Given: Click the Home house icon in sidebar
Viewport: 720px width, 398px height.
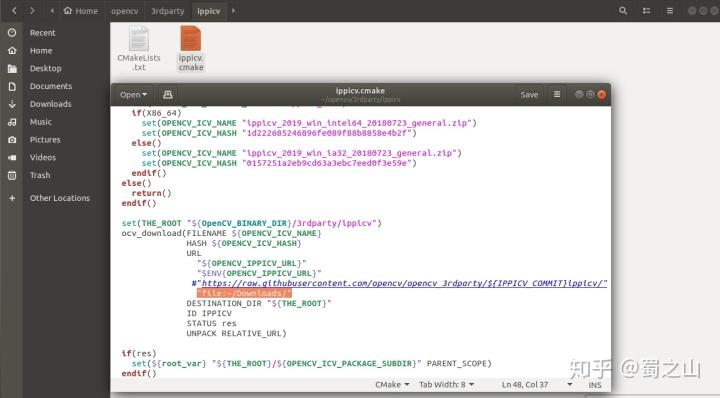Looking at the screenshot, I should [12, 50].
